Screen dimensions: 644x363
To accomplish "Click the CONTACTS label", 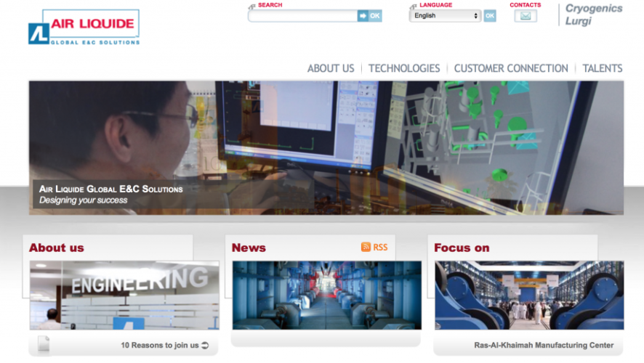I will 526,5.
